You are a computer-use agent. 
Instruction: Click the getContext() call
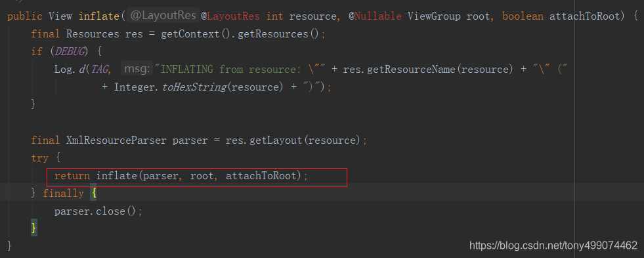pos(196,33)
